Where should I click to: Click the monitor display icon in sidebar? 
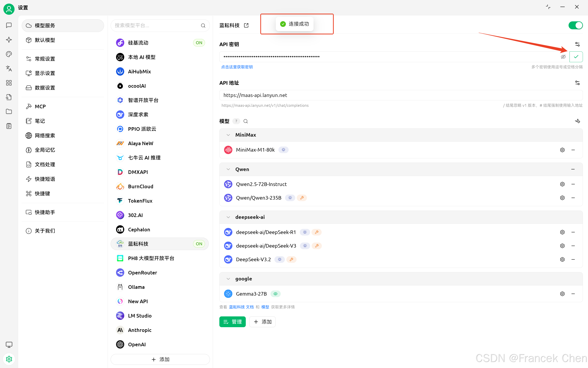point(9,345)
